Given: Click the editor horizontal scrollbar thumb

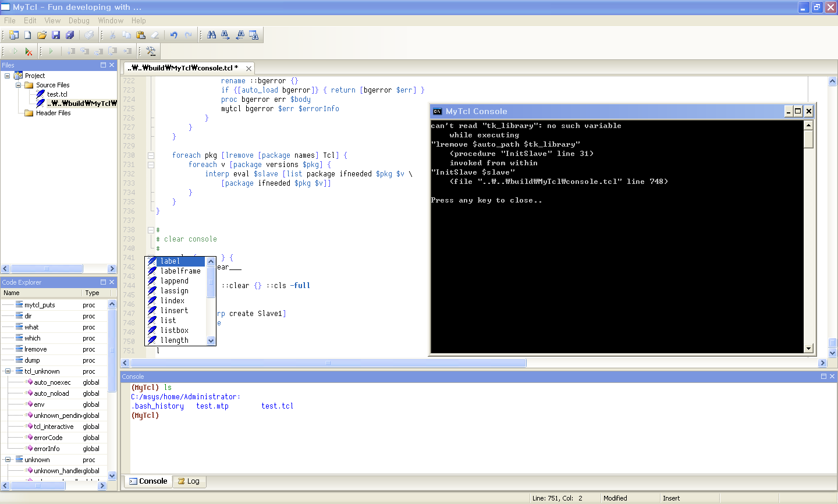Looking at the screenshot, I should (328, 363).
